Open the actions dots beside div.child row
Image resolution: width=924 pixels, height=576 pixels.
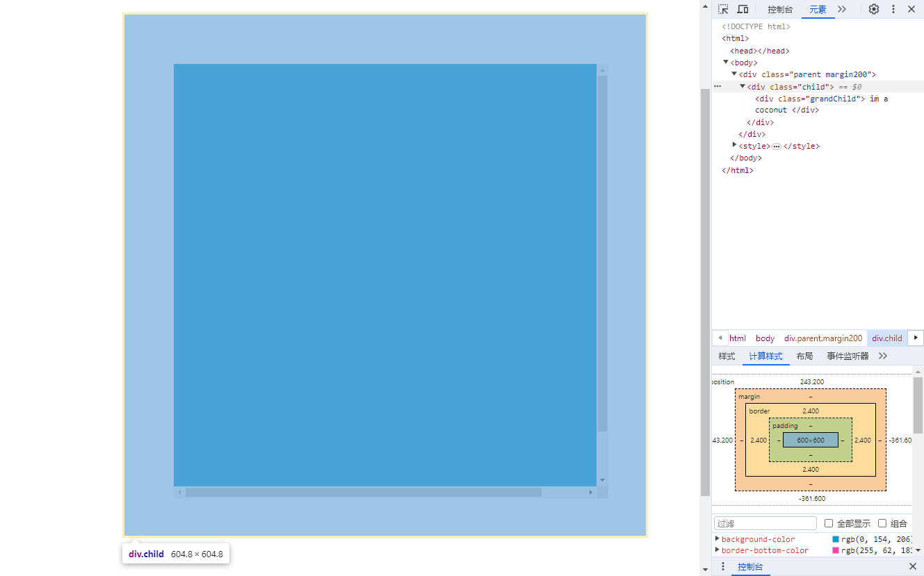718,86
